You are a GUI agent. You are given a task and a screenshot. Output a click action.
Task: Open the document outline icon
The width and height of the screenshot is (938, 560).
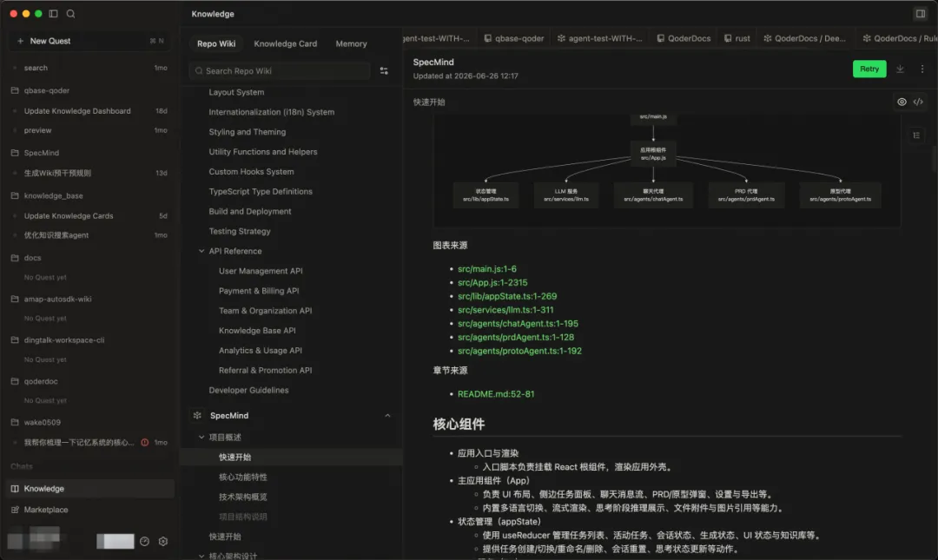tap(916, 135)
